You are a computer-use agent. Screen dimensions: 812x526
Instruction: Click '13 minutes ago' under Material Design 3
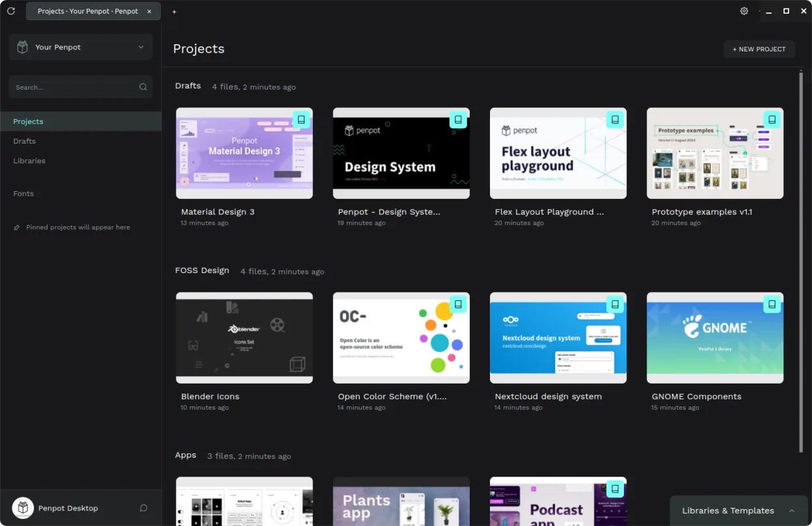pyautogui.click(x=204, y=223)
